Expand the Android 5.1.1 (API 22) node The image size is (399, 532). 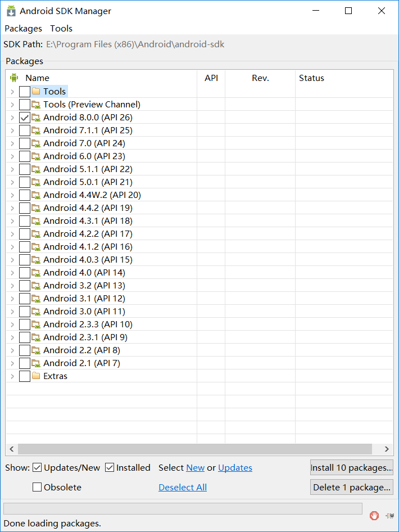pos(12,169)
